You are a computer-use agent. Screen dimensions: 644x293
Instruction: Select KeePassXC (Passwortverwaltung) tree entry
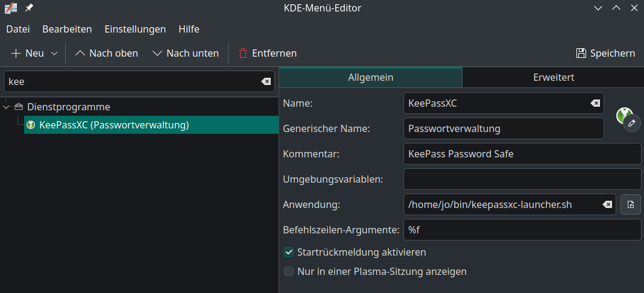click(x=114, y=125)
